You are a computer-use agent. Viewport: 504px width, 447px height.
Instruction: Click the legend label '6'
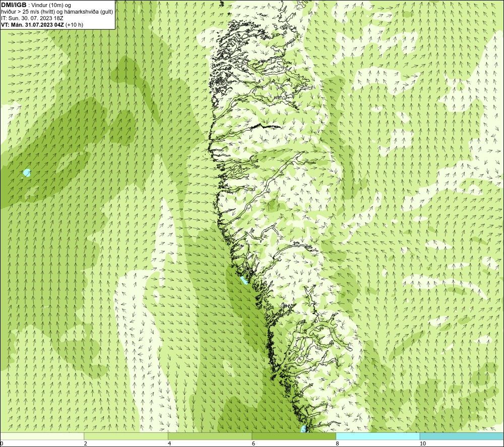pyautogui.click(x=254, y=443)
